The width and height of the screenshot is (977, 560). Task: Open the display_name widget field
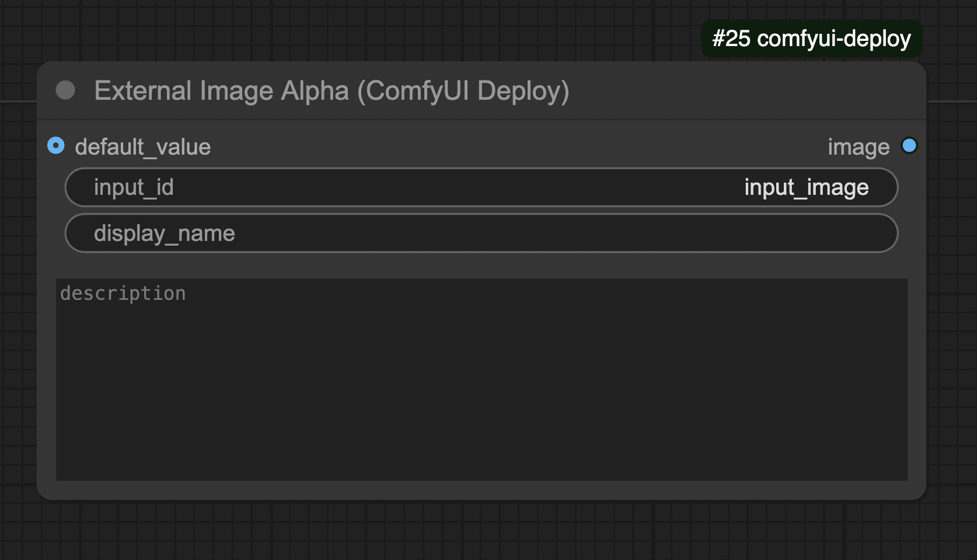click(x=481, y=233)
